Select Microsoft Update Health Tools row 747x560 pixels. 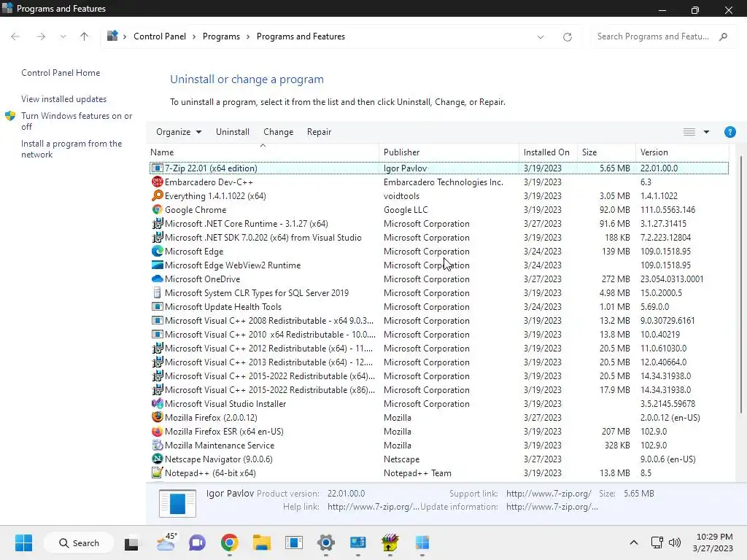(439, 307)
